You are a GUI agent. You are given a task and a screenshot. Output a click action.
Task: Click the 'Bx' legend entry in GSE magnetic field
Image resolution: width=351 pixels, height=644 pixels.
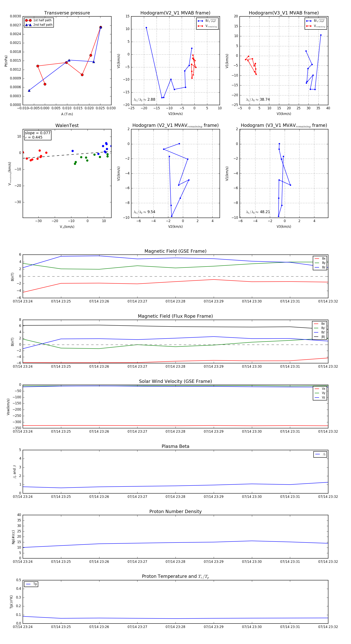click(x=320, y=259)
